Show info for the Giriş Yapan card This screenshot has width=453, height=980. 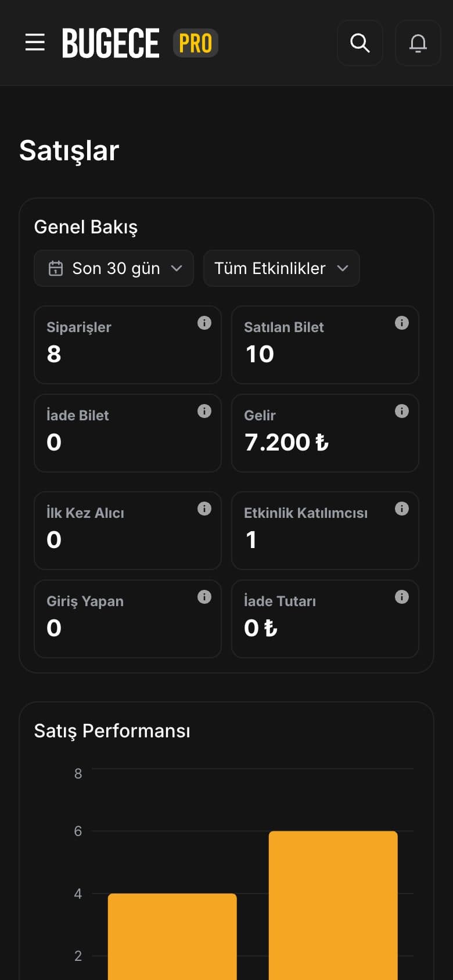[204, 597]
